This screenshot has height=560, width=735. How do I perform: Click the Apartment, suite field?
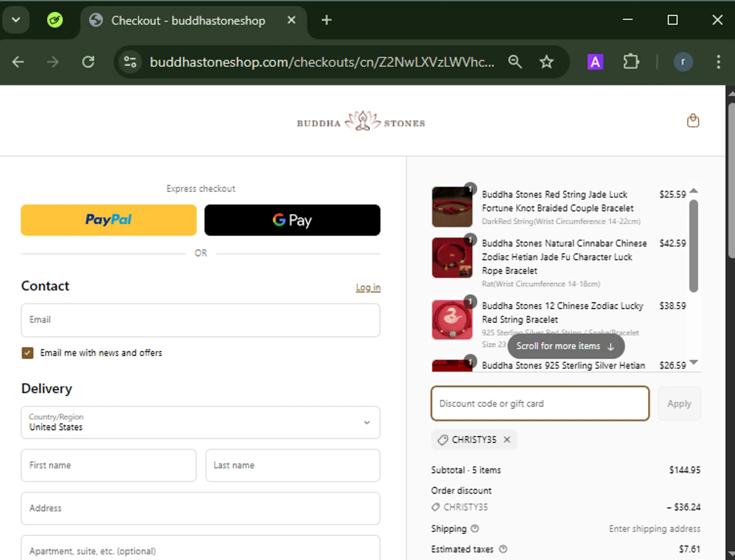click(x=200, y=549)
